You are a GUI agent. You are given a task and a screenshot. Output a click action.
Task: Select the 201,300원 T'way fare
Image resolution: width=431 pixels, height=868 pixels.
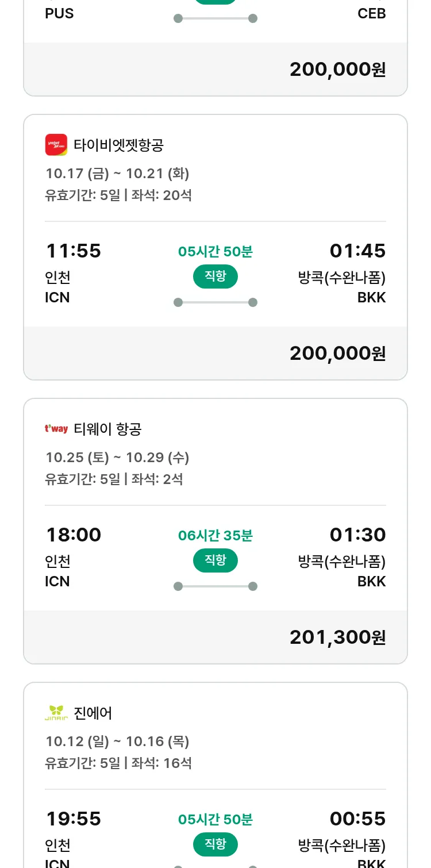pos(337,637)
